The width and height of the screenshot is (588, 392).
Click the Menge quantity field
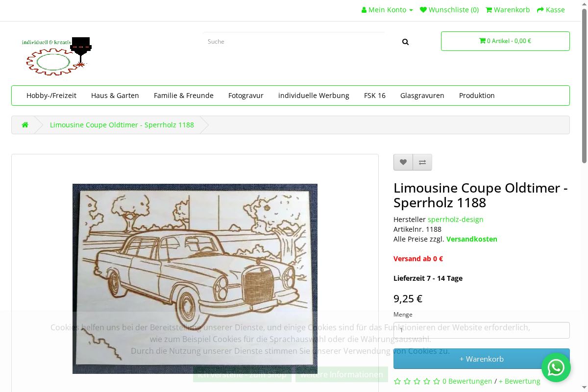pos(482,330)
